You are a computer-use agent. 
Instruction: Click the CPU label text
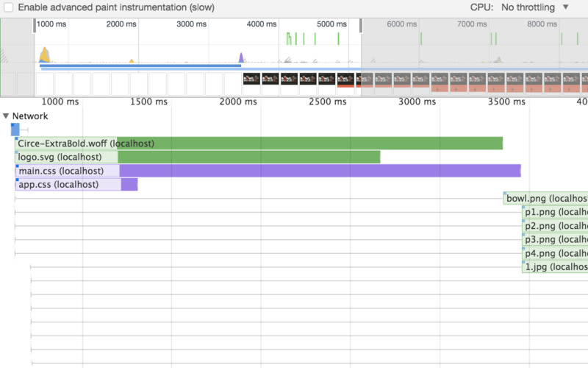(481, 7)
